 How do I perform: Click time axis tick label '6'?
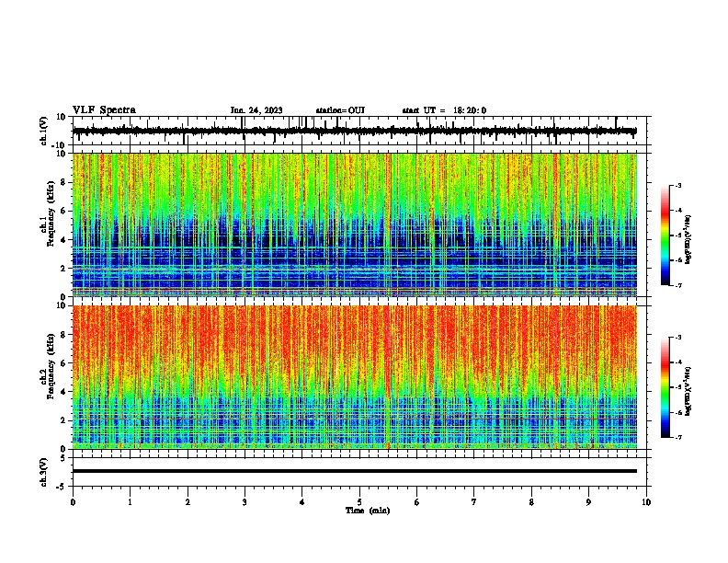pos(417,502)
